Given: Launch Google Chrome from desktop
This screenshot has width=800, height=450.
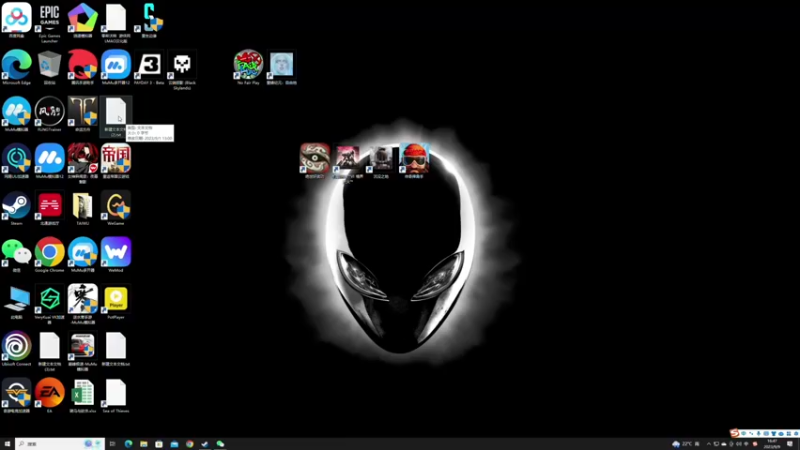Looking at the screenshot, I should coord(49,255).
